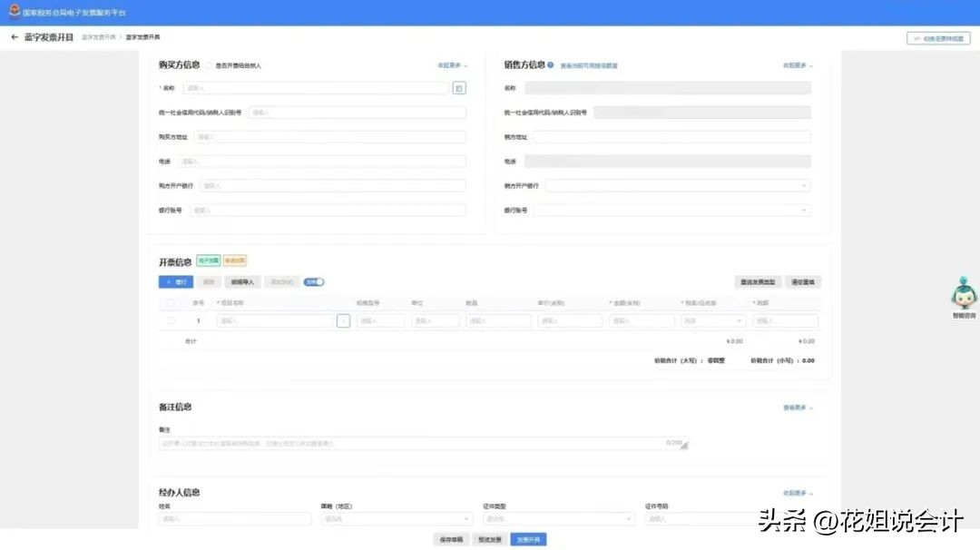Click the orange tag next to 电子发票
This screenshot has width=980, height=550.
click(235, 260)
